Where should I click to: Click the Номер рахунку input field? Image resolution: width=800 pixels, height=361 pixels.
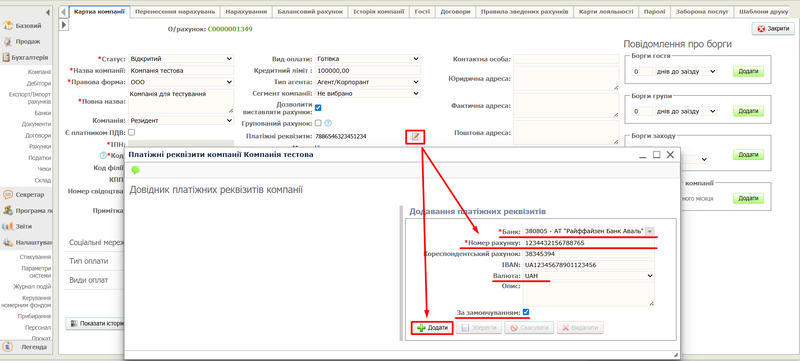(588, 243)
